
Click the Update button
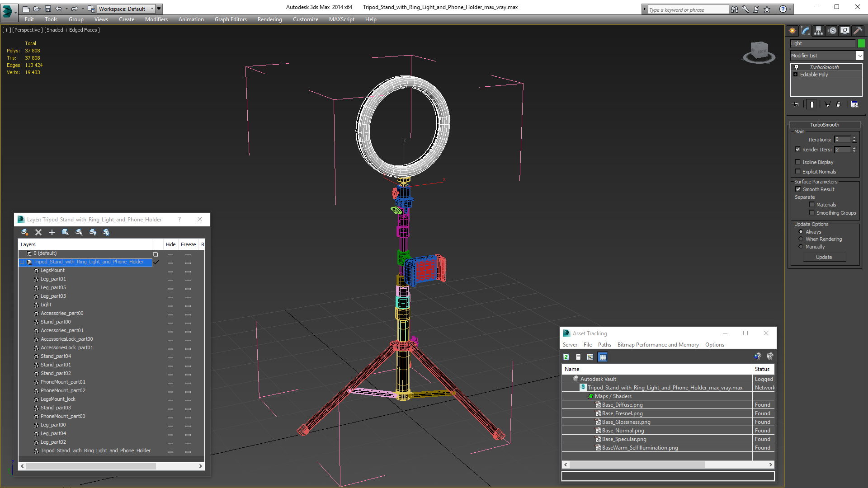(824, 257)
